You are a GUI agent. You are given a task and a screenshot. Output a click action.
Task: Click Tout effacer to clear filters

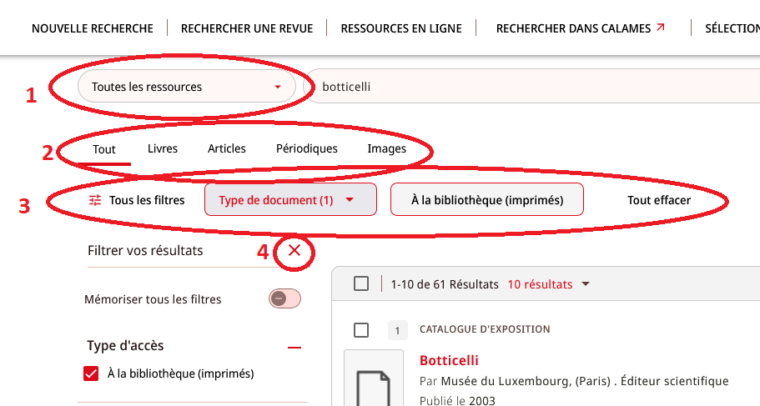(x=659, y=200)
